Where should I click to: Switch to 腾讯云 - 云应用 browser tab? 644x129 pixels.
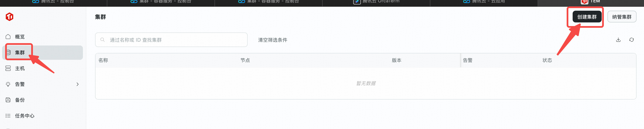point(484,1)
